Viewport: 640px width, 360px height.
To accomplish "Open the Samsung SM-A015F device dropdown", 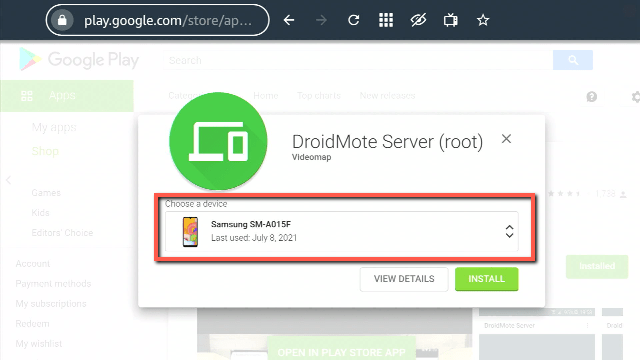I will pyautogui.click(x=342, y=231).
